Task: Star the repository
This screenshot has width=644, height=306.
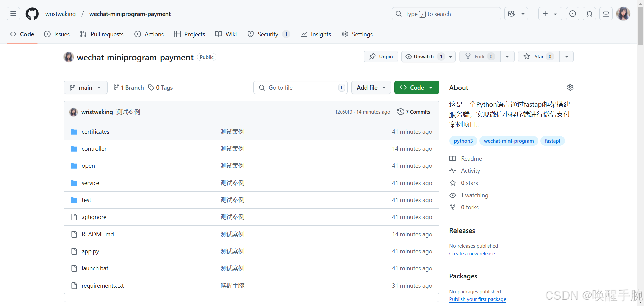Action: click(x=539, y=56)
